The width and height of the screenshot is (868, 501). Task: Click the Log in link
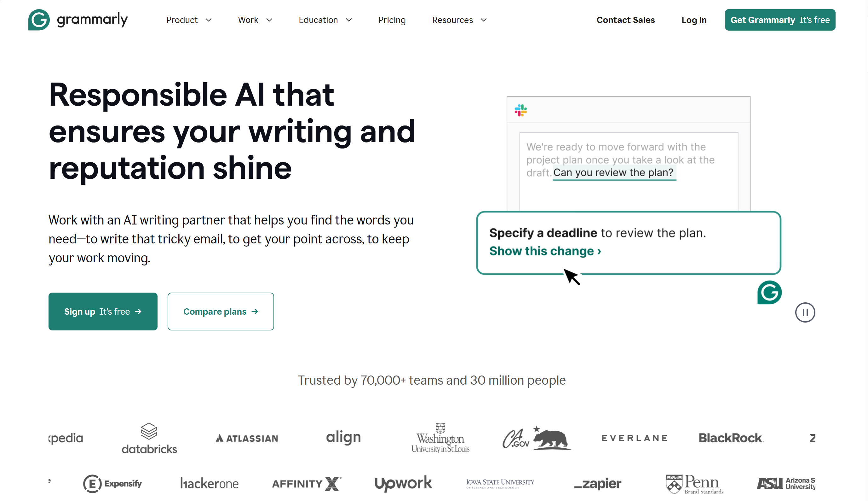pyautogui.click(x=694, y=20)
